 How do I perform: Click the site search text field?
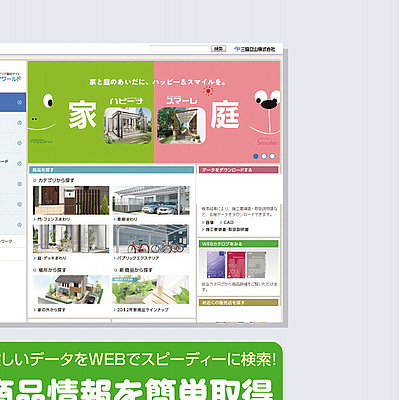(x=179, y=49)
